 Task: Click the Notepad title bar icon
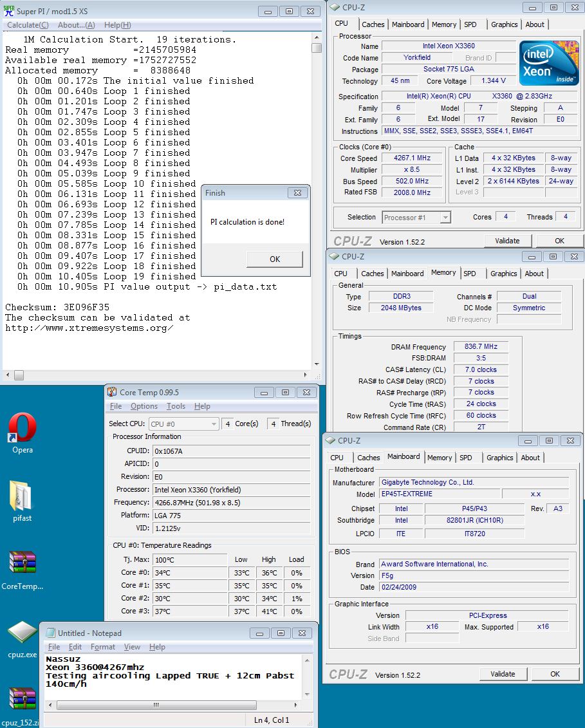[51, 633]
